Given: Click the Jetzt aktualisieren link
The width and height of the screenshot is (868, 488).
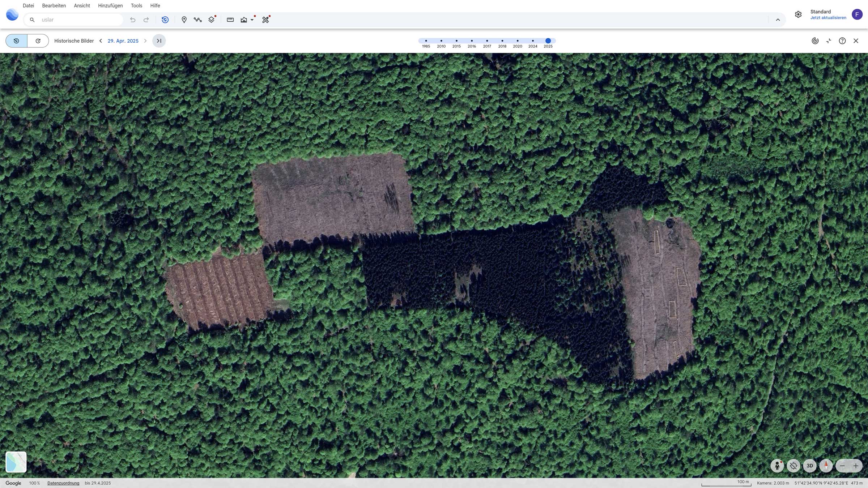Looking at the screenshot, I should click(828, 18).
